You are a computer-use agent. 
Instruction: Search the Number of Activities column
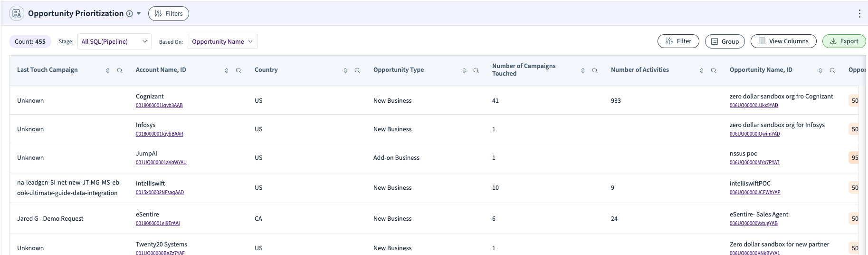[714, 70]
